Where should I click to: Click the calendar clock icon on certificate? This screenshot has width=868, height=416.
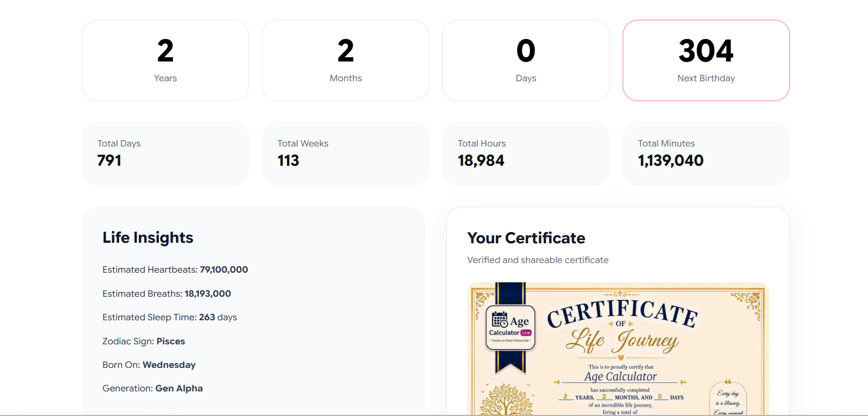coord(500,320)
